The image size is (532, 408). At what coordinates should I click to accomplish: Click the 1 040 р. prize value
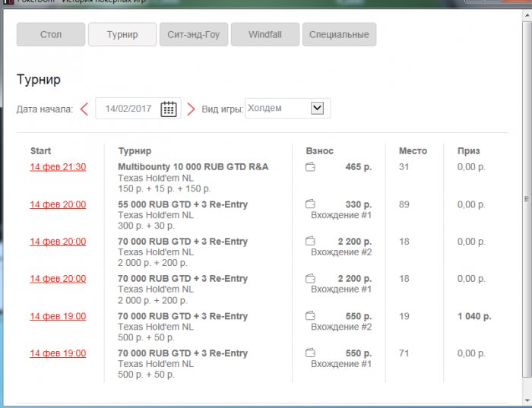point(474,316)
